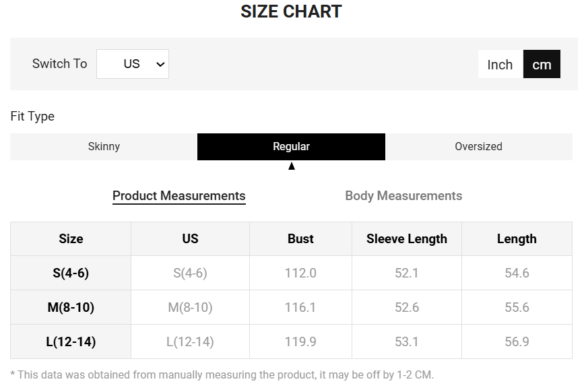Click the Bust column header
The image size is (584, 392).
tap(300, 238)
